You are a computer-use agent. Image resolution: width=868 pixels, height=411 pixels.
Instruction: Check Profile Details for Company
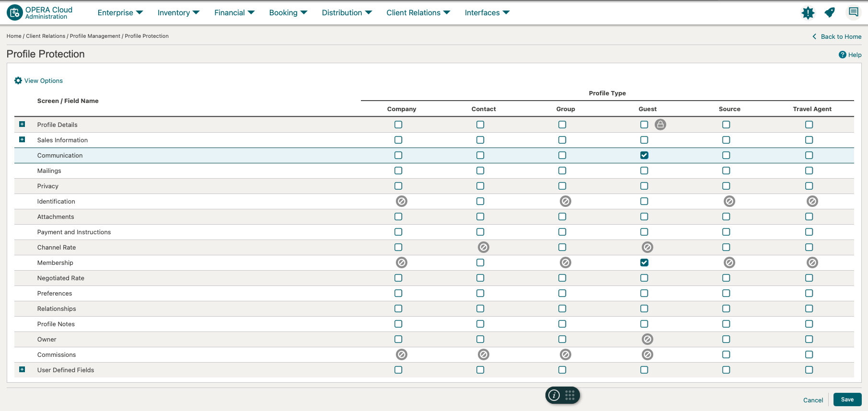tap(398, 125)
